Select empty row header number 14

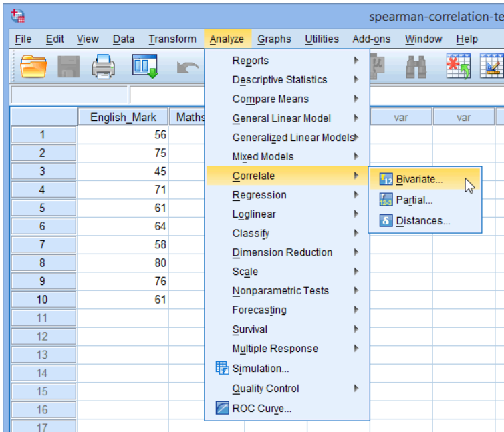coord(43,373)
